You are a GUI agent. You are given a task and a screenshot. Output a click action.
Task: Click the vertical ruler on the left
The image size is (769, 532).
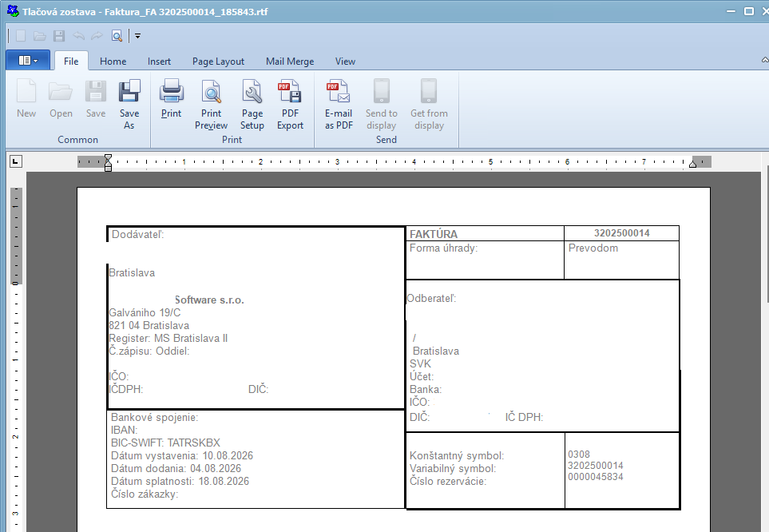coord(16,359)
